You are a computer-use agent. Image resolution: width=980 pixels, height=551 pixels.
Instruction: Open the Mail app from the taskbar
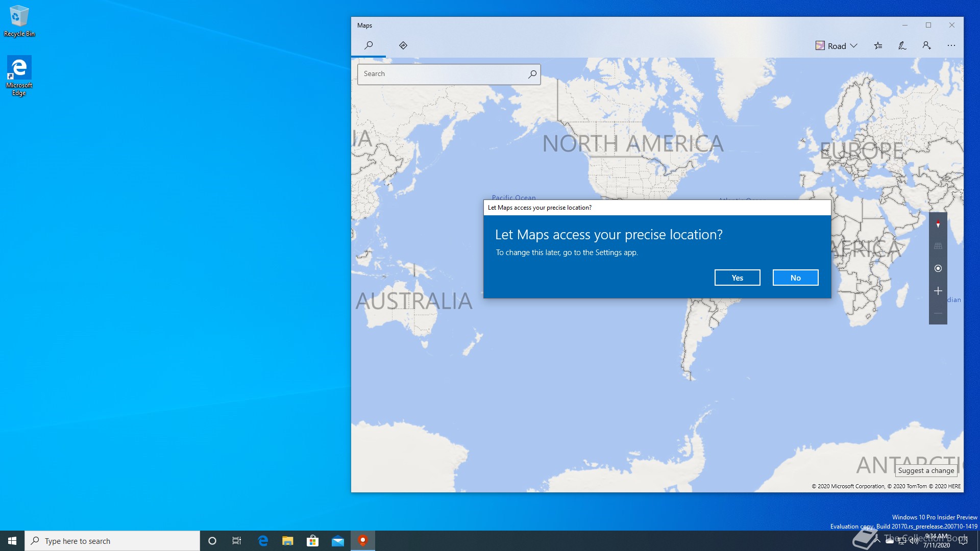pyautogui.click(x=338, y=541)
